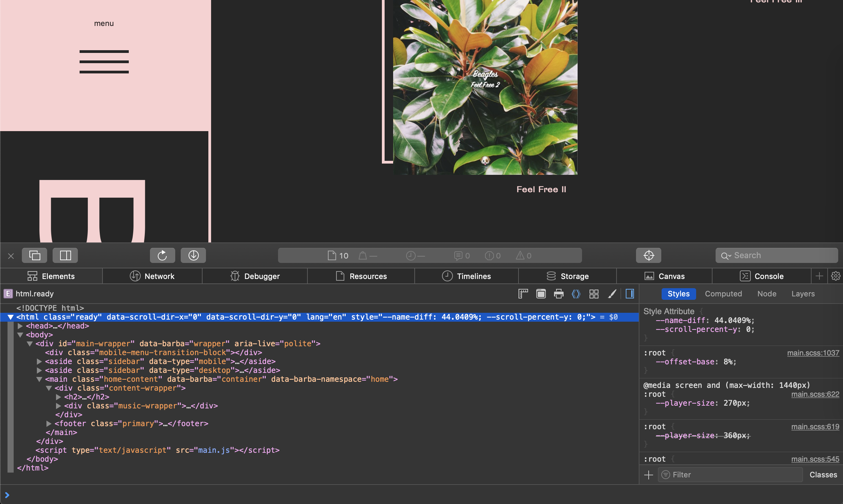Click the download web archive icon
Image resolution: width=843 pixels, height=504 pixels.
point(193,255)
